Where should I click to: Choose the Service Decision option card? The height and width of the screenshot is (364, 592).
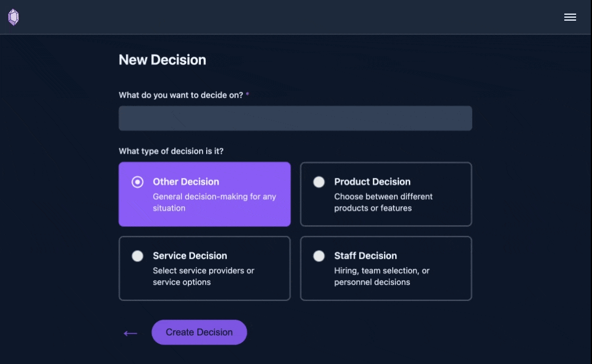[204, 268]
